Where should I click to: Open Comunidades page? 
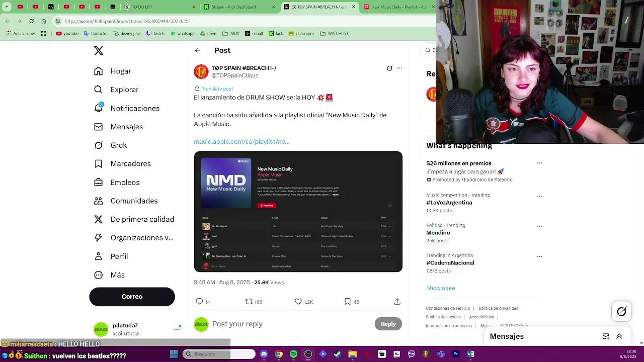(126, 201)
